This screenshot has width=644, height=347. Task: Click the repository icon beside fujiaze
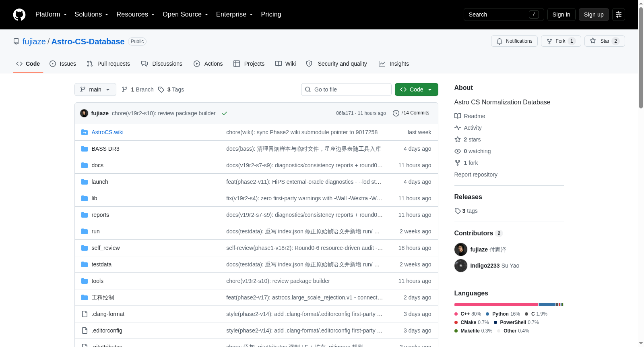coord(16,42)
